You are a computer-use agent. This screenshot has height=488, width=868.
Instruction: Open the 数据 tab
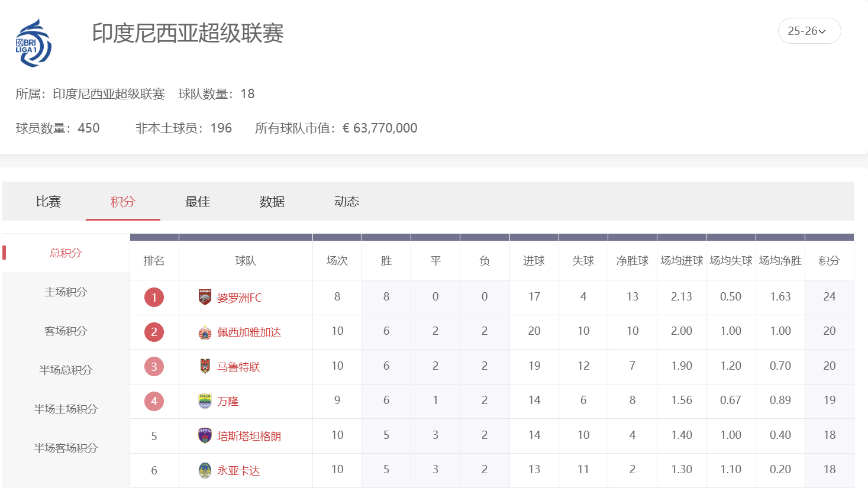pos(272,202)
